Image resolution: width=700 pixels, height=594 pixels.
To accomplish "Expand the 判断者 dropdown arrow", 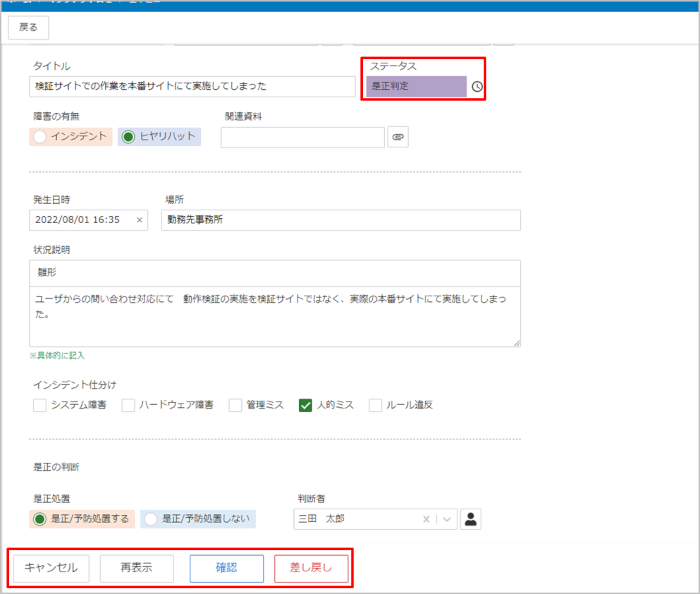I will [447, 519].
